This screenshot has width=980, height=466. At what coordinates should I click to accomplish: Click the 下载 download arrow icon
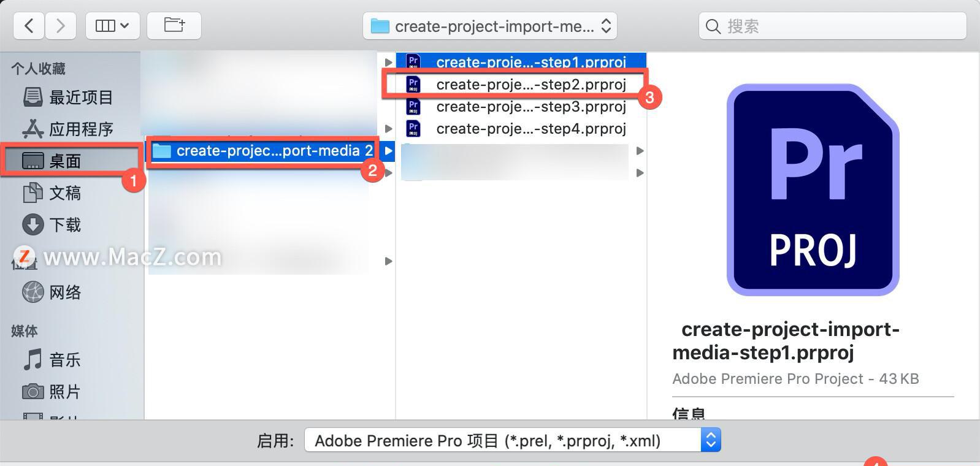point(33,224)
